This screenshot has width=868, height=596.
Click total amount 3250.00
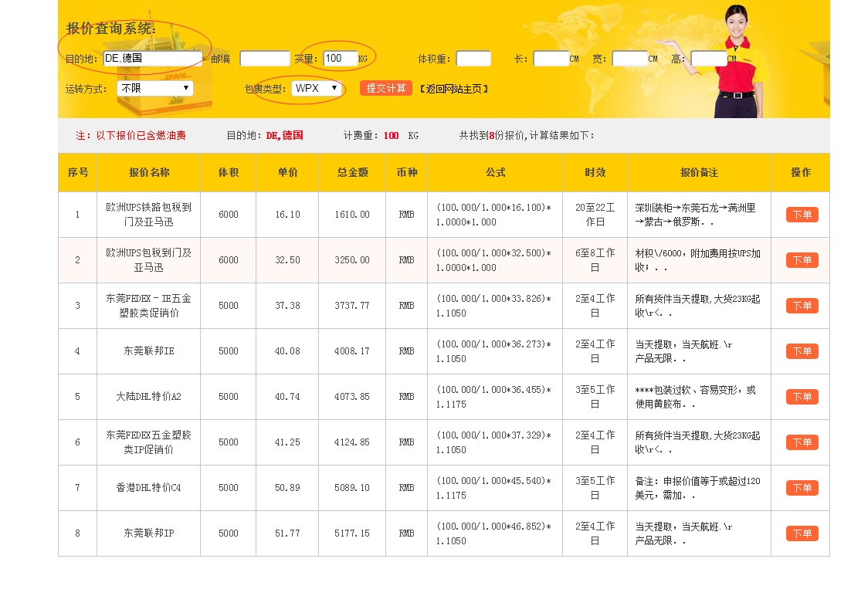[x=352, y=260]
